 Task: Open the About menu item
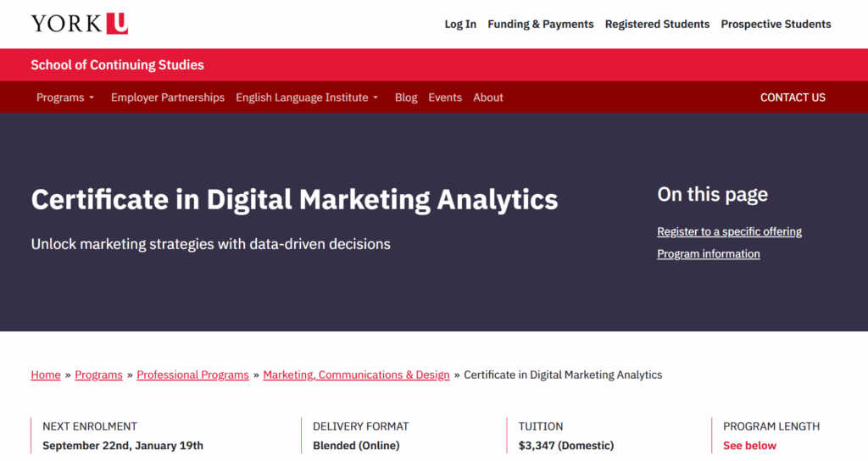tap(487, 97)
